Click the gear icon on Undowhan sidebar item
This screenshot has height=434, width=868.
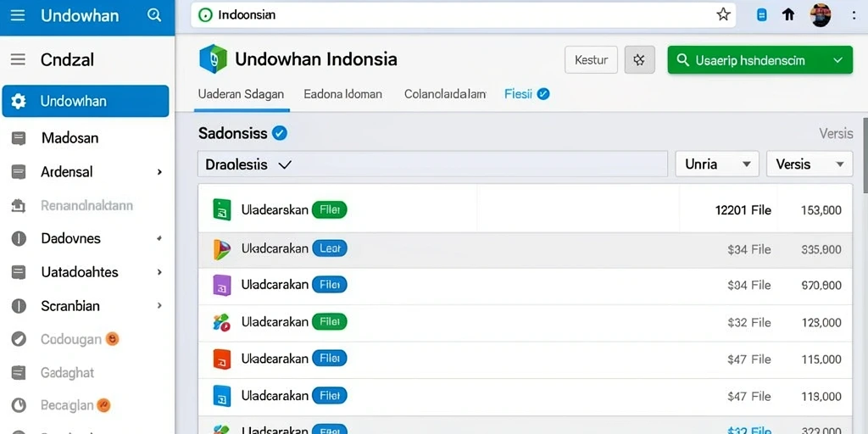(19, 102)
